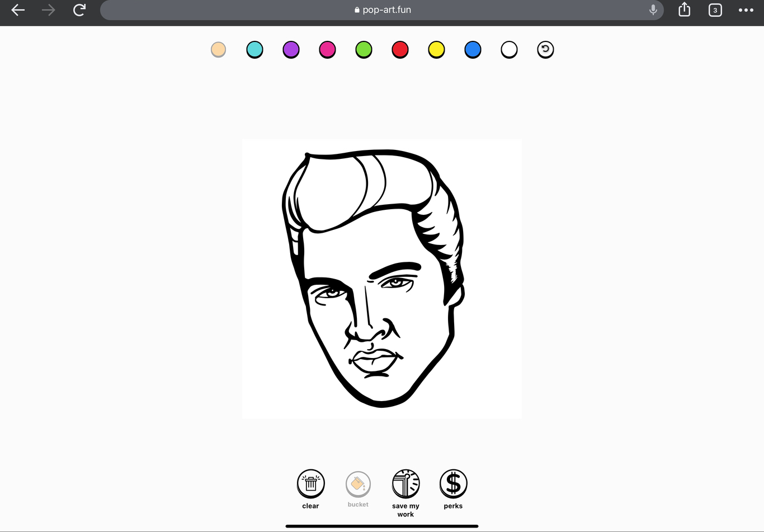Tap the browser share icon
The height and width of the screenshot is (532, 764).
pos(684,10)
